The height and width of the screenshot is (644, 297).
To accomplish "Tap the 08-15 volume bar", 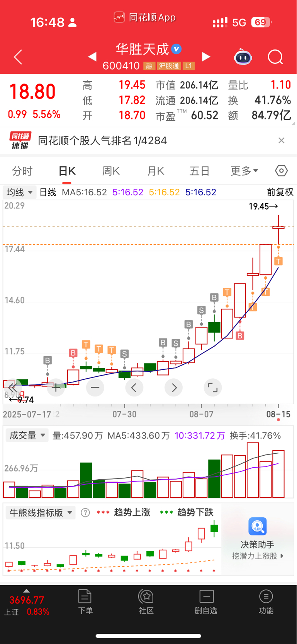I will [278, 474].
